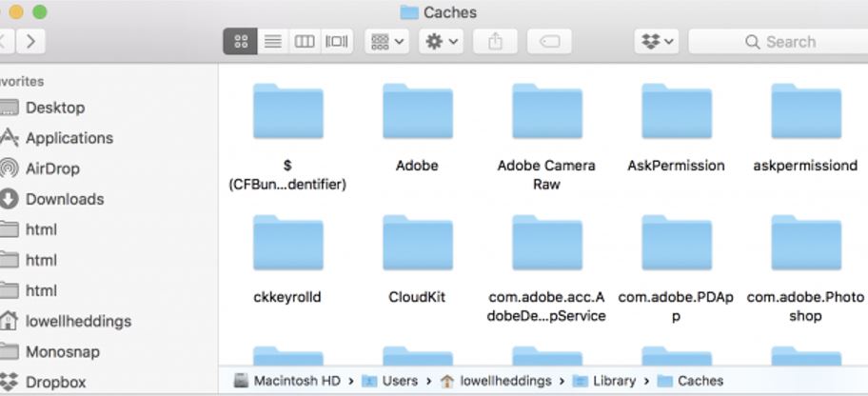
Task: Select the Adobe Camera Raw folder icon
Action: pyautogui.click(x=547, y=111)
